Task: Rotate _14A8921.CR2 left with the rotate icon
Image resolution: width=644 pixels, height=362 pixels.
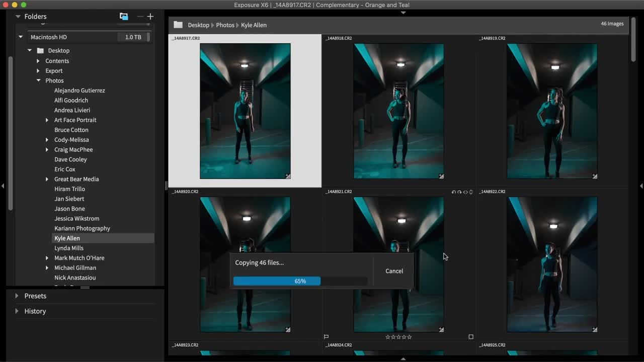Action: [454, 192]
